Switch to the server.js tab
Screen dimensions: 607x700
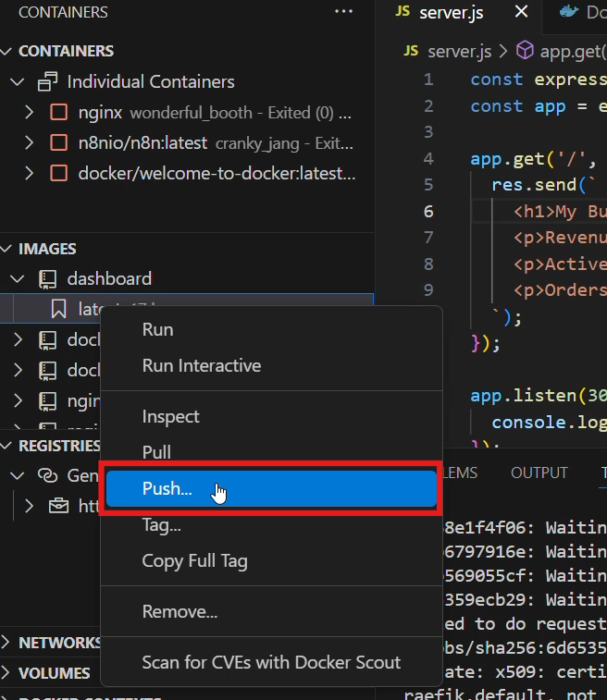452,13
